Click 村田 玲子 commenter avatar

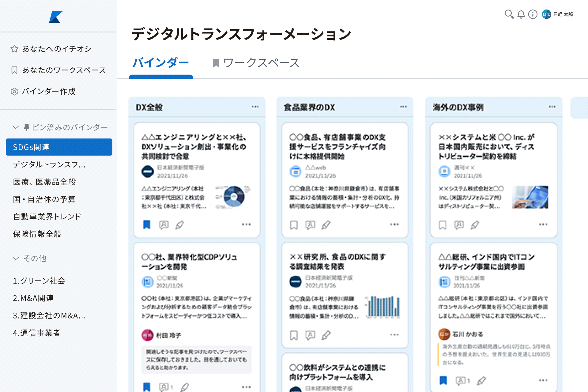coord(147,335)
